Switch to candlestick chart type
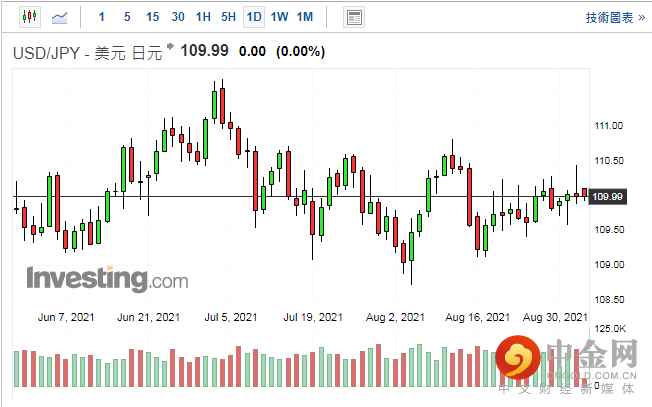 (27, 17)
